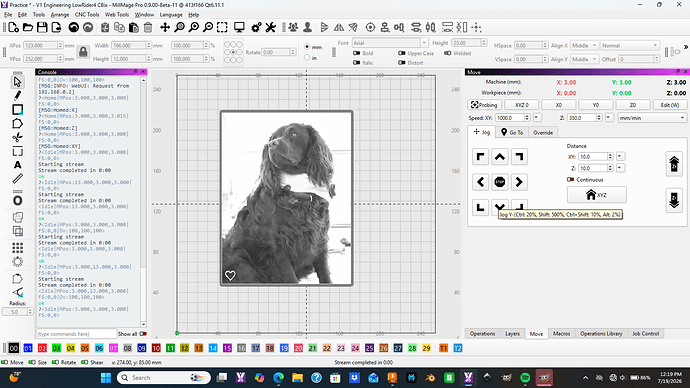Viewport: 690px width, 388px height.
Task: Enable Continuous jog toggle
Action: coord(570,179)
